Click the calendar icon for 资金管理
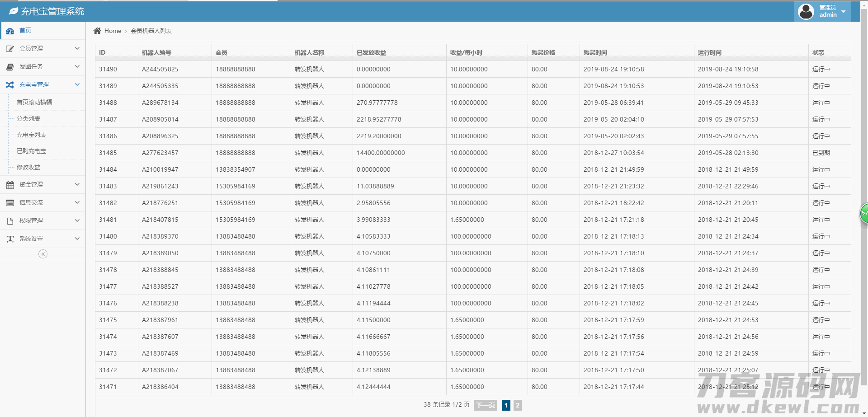868x417 pixels. 10,185
